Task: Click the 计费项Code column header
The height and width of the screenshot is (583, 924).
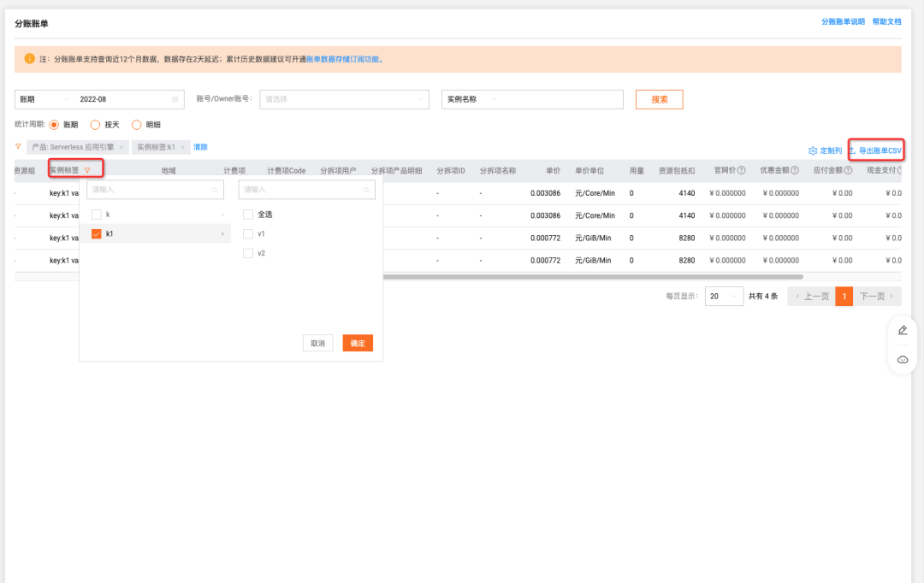Action: (287, 171)
